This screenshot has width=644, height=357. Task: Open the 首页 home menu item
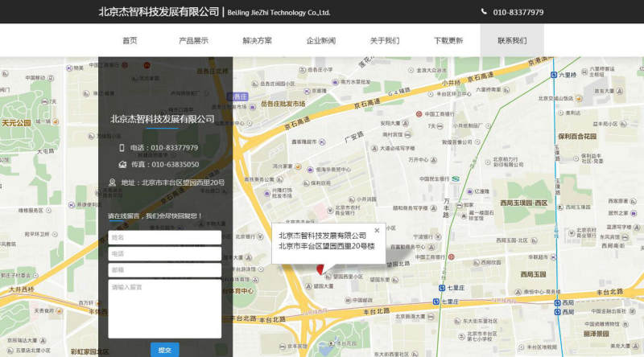click(x=130, y=40)
